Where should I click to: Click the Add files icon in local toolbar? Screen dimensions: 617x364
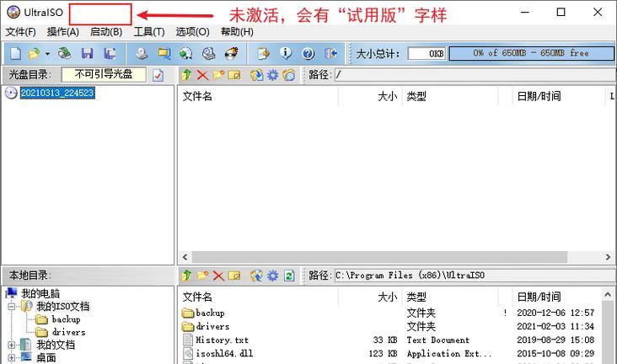coord(256,276)
